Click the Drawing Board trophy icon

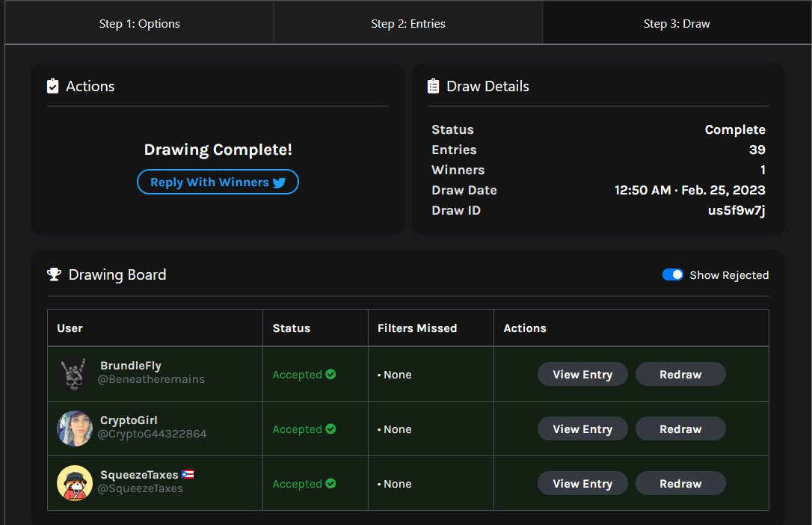(x=53, y=274)
